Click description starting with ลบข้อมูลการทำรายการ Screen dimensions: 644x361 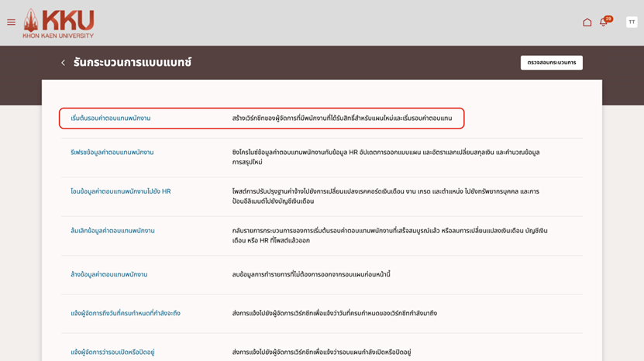[311, 274]
